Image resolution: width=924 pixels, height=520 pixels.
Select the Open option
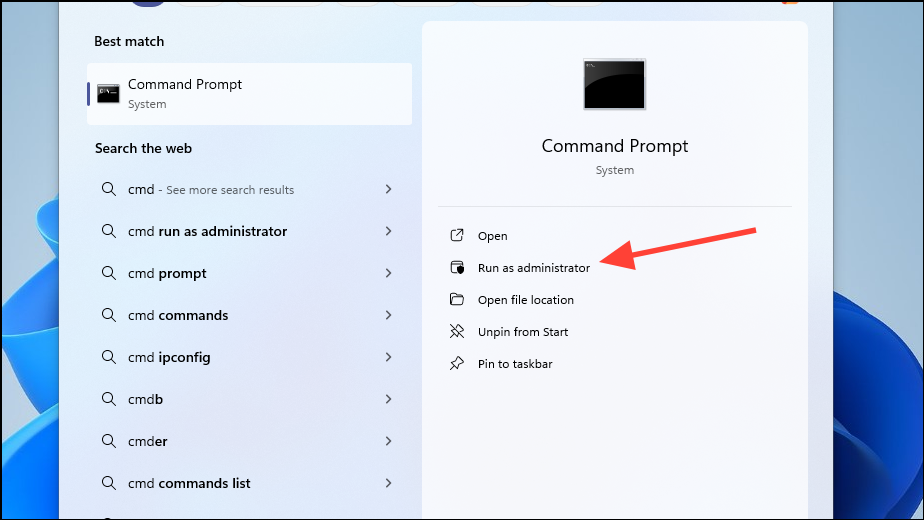(x=493, y=236)
